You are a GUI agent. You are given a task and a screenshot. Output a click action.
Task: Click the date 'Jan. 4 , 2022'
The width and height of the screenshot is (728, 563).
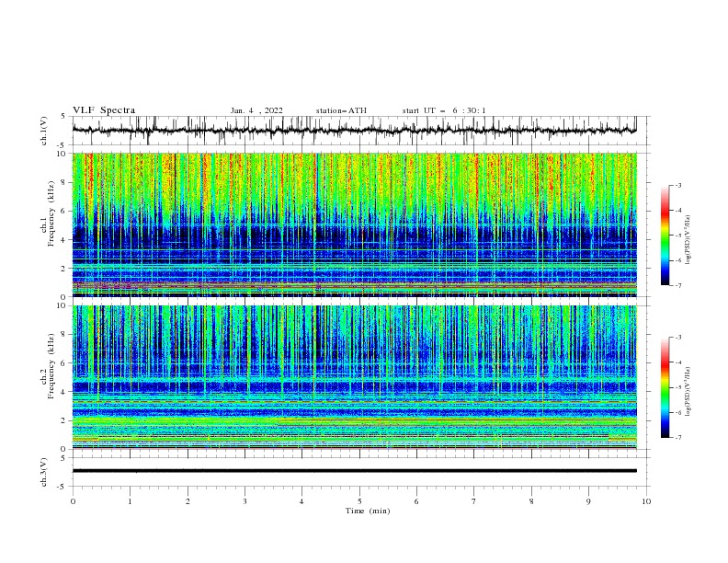pyautogui.click(x=256, y=110)
